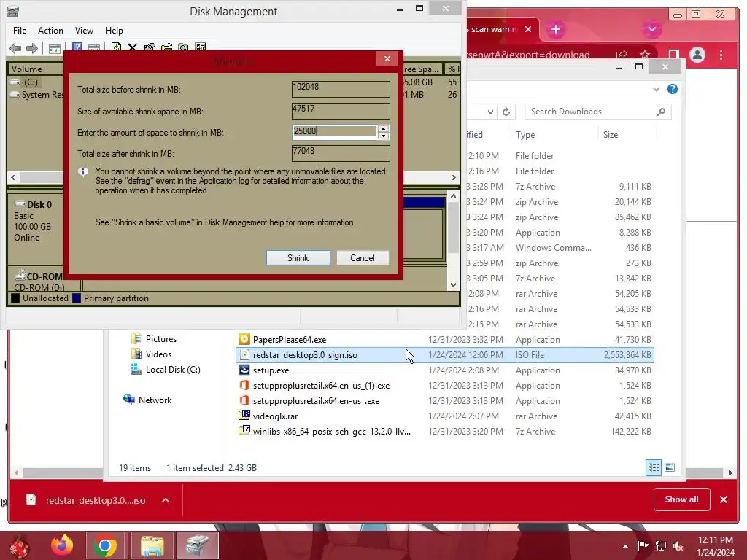The height and width of the screenshot is (560, 747).
Task: Select Local Disk (C:) in navigation pane
Action: (166, 369)
